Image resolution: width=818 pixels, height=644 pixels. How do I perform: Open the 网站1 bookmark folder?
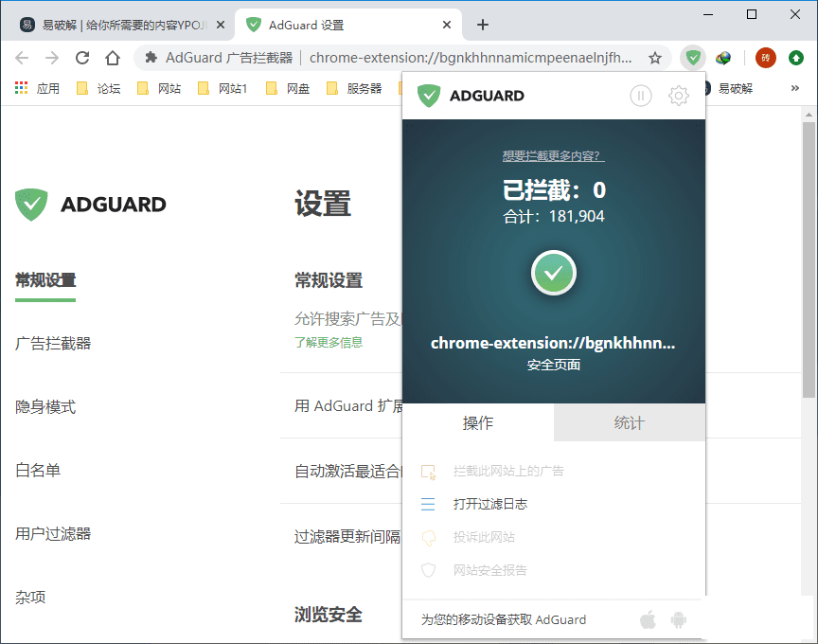pos(222,88)
